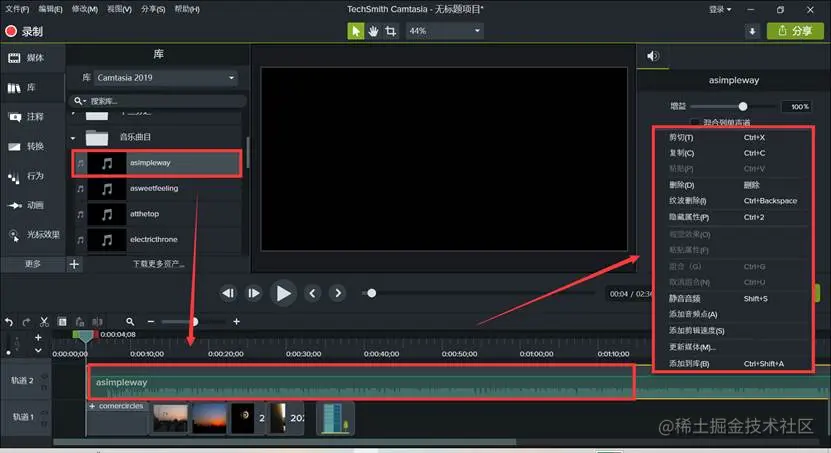Click the timeline zoom magnifier icon
831x453 pixels.
(x=130, y=322)
